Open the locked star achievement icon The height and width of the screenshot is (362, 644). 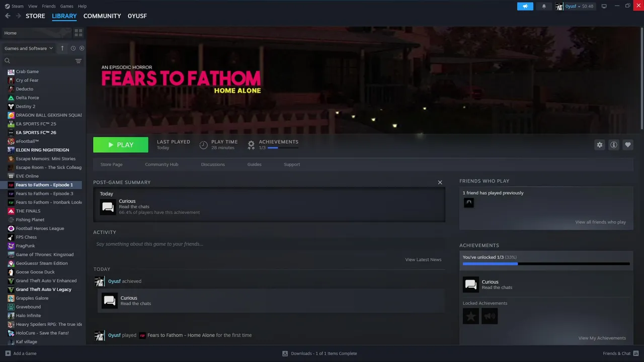tap(471, 316)
